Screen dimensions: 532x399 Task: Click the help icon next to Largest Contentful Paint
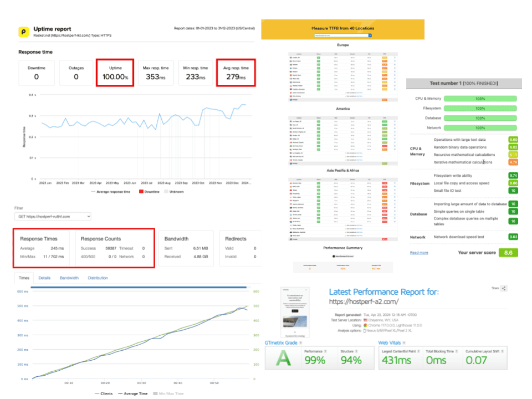[419, 351]
